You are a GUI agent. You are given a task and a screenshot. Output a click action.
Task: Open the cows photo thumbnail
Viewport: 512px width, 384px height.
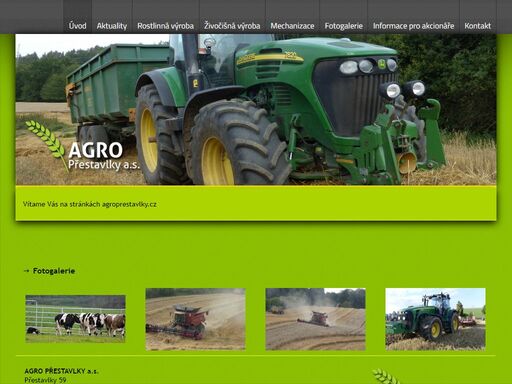[75, 319]
